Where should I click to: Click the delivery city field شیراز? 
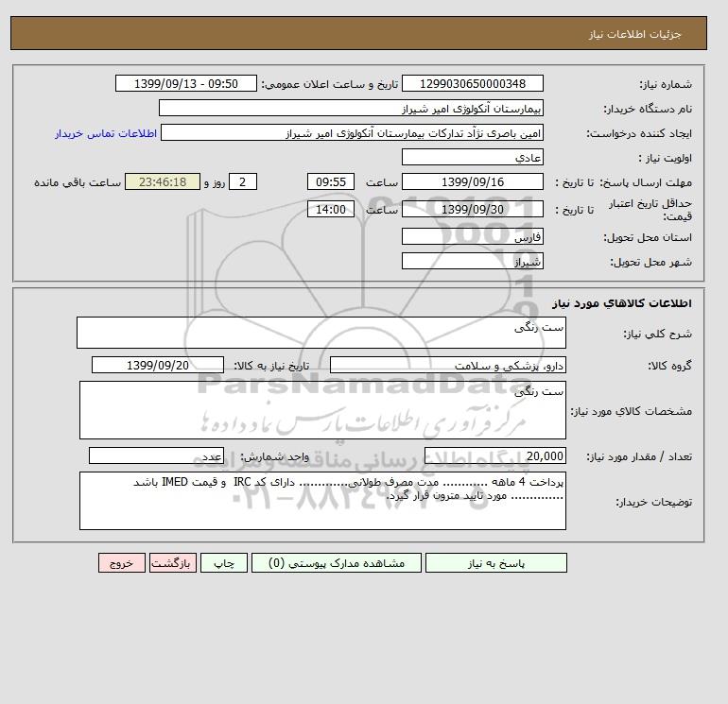tap(472, 261)
